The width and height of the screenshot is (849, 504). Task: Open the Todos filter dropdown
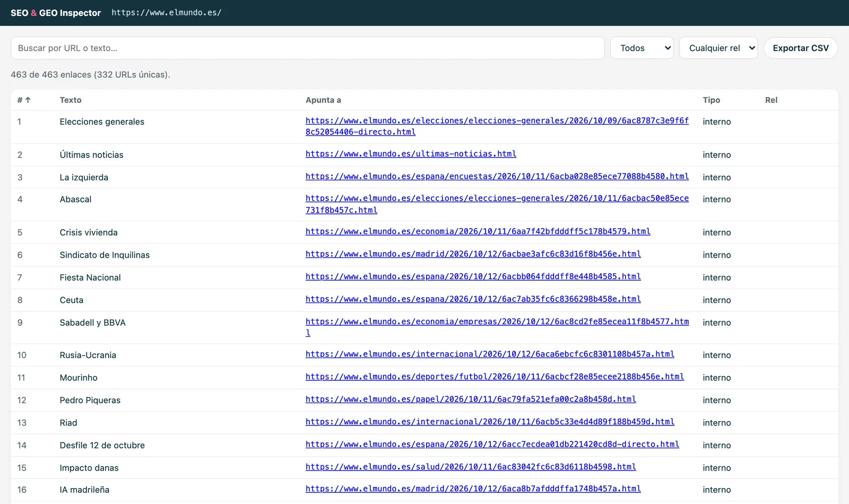[642, 48]
